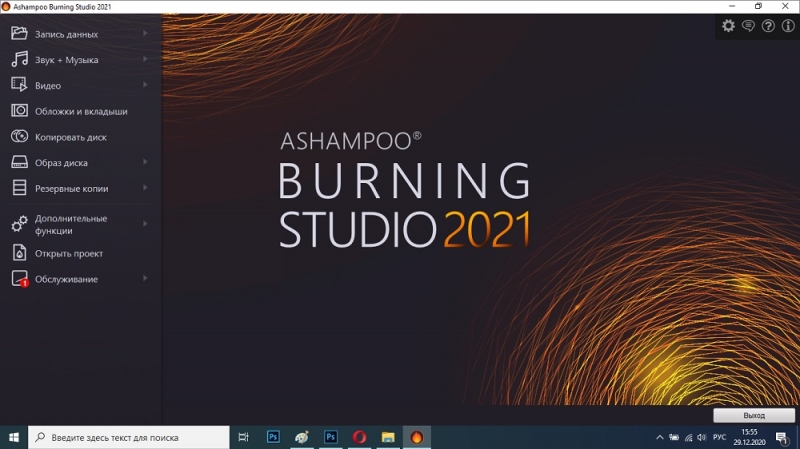Click the Обложки и вкладыши cover icon

coord(19,111)
